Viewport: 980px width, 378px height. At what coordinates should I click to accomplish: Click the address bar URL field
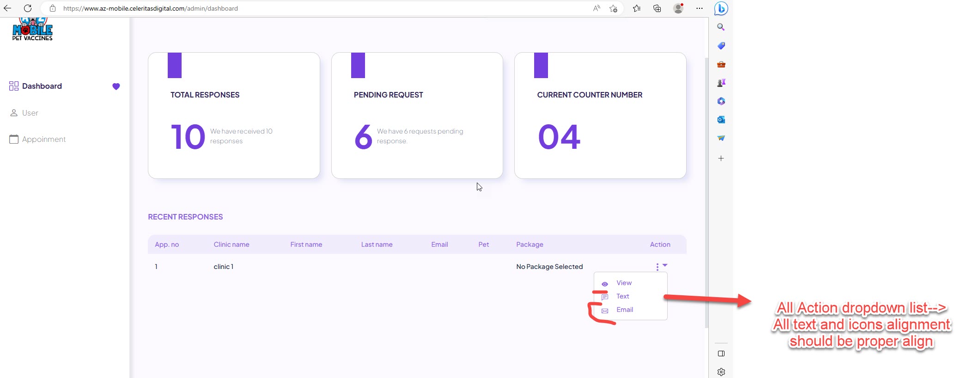pos(323,8)
